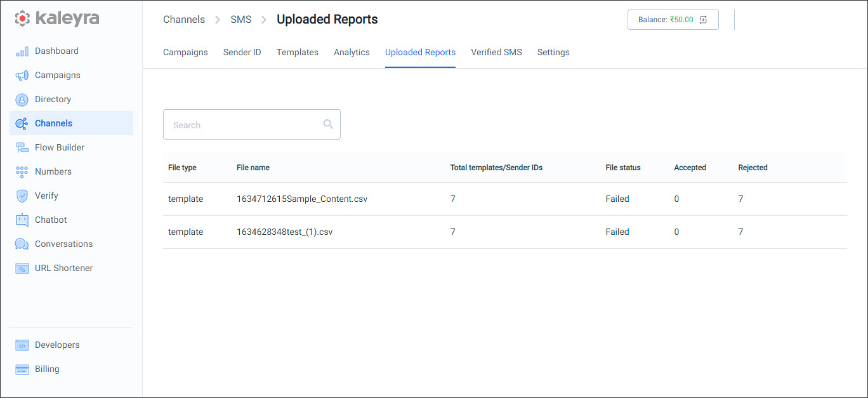Viewport: 868px width, 398px height.
Task: Click the Campaigns megaphone icon
Action: click(x=22, y=76)
